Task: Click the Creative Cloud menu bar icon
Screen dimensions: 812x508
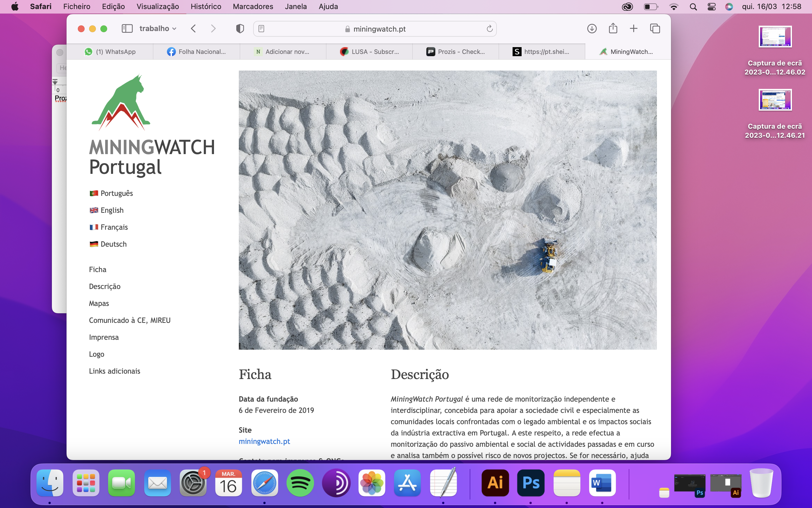Action: [627, 7]
